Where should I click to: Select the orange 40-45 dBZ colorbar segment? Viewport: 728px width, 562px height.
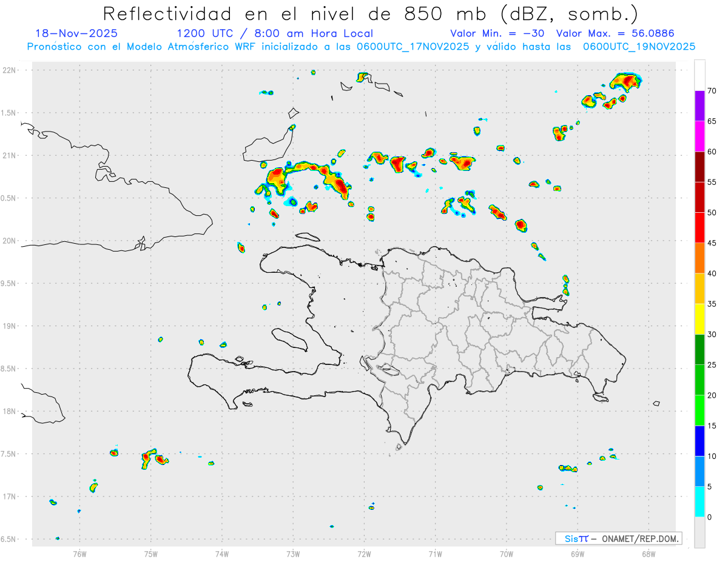tap(699, 258)
